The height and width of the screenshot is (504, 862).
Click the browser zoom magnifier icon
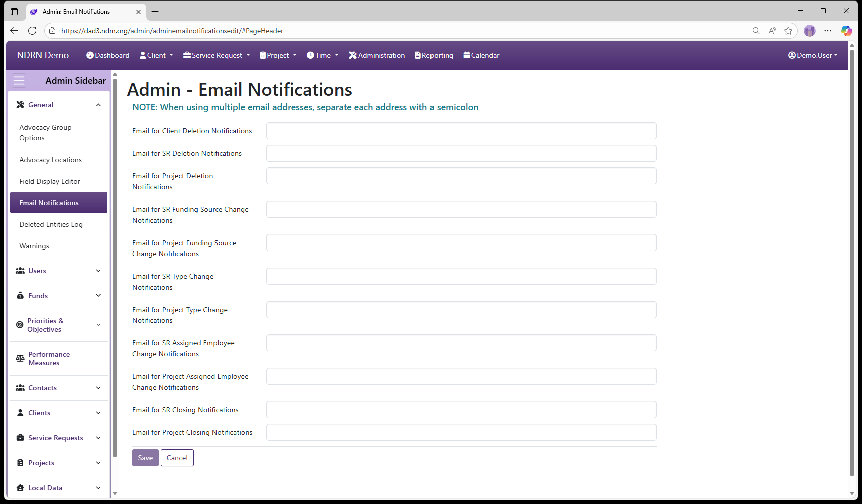point(756,31)
